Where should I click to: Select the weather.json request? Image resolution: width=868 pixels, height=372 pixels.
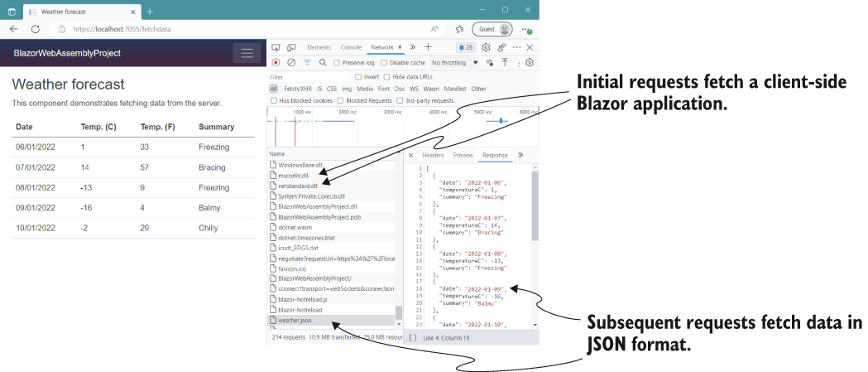(331, 320)
